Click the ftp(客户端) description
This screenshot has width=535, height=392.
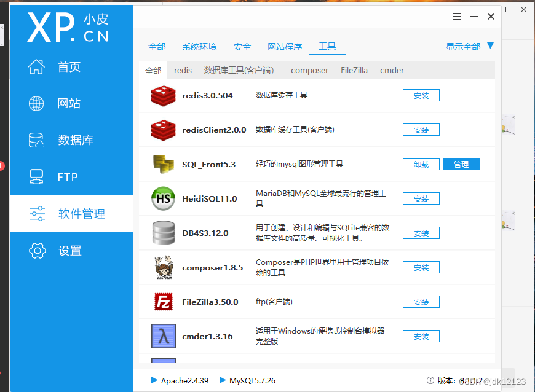(274, 302)
